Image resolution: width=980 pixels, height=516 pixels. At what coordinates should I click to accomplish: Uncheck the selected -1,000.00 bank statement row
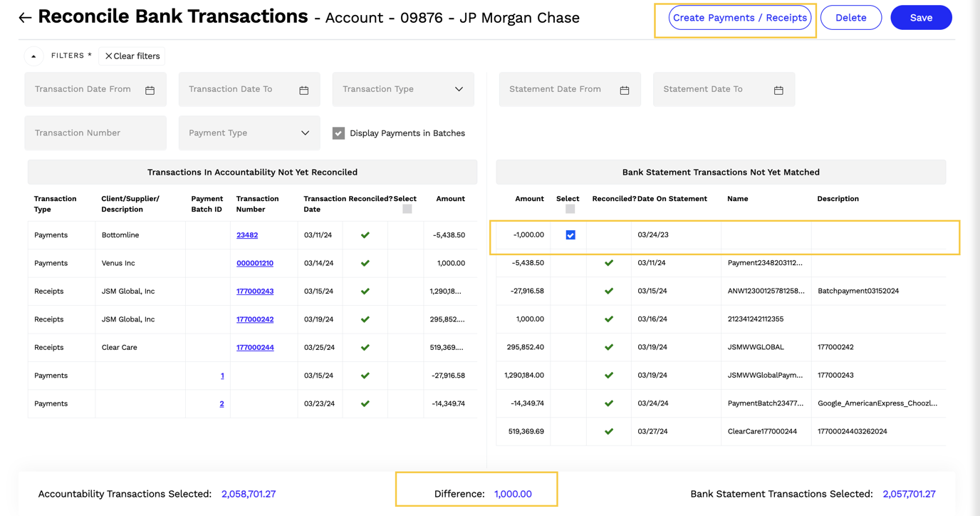568,234
